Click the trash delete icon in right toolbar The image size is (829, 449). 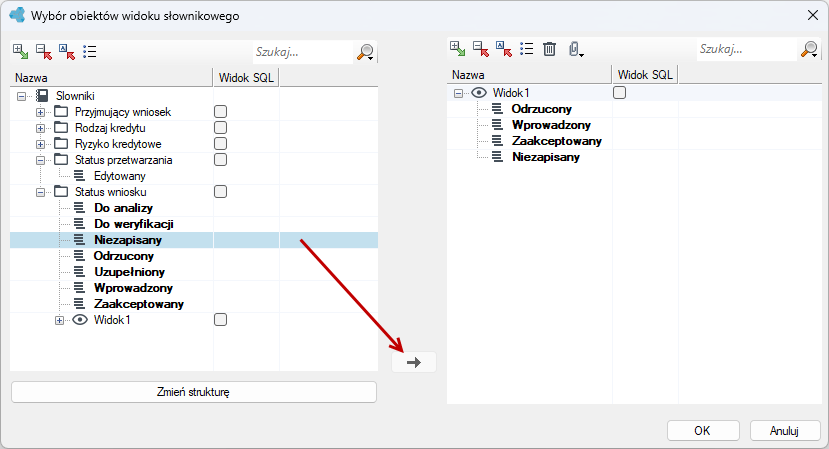pos(550,49)
